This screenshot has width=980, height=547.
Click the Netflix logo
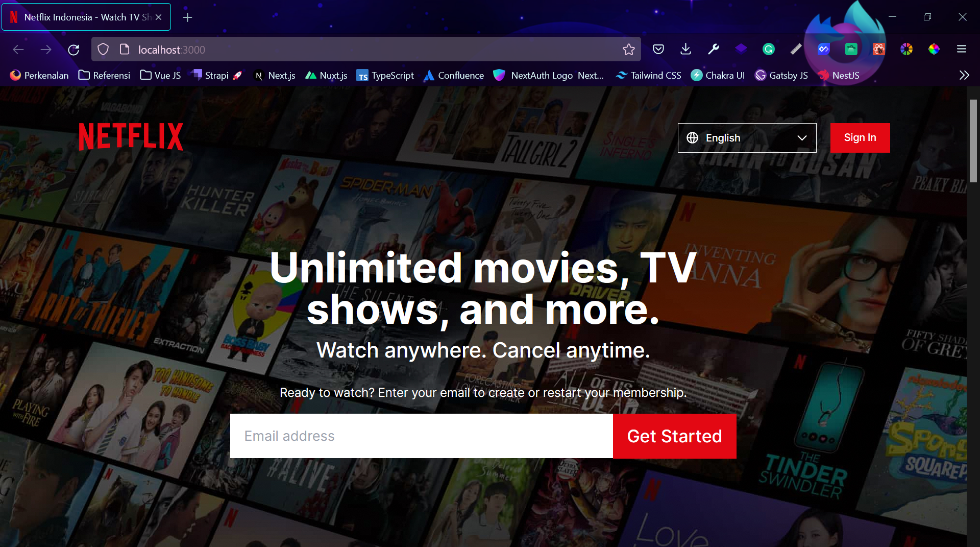[131, 136]
